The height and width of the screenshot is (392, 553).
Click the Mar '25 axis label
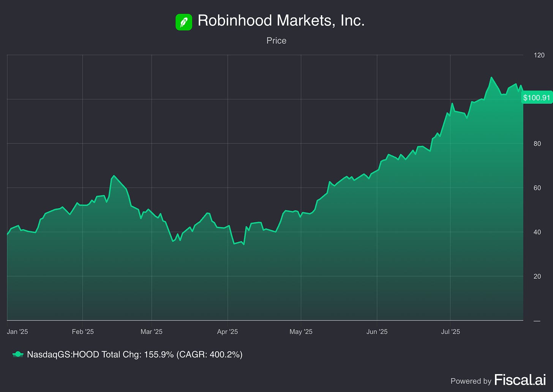click(152, 332)
